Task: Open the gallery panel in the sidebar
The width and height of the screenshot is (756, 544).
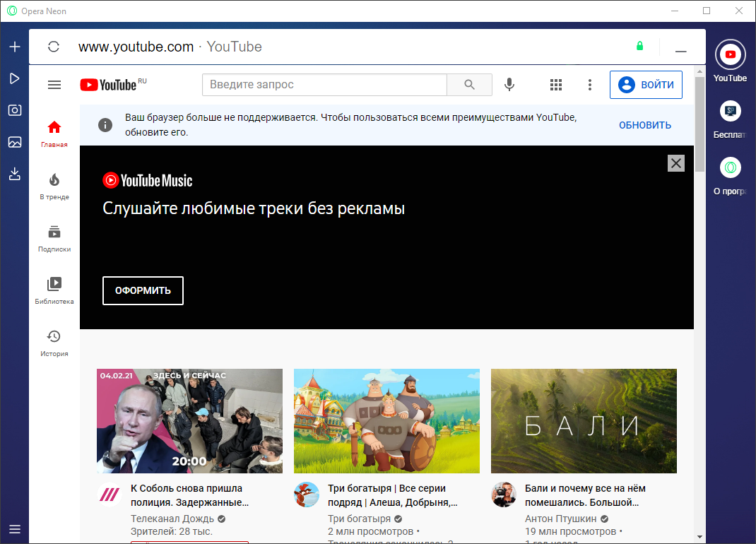Action: point(15,142)
